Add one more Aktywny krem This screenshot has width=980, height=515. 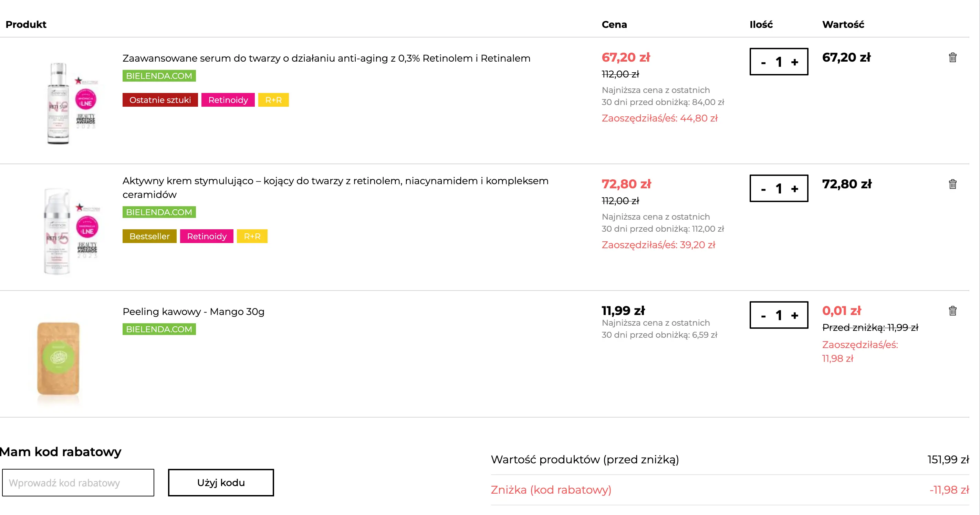[x=795, y=189]
